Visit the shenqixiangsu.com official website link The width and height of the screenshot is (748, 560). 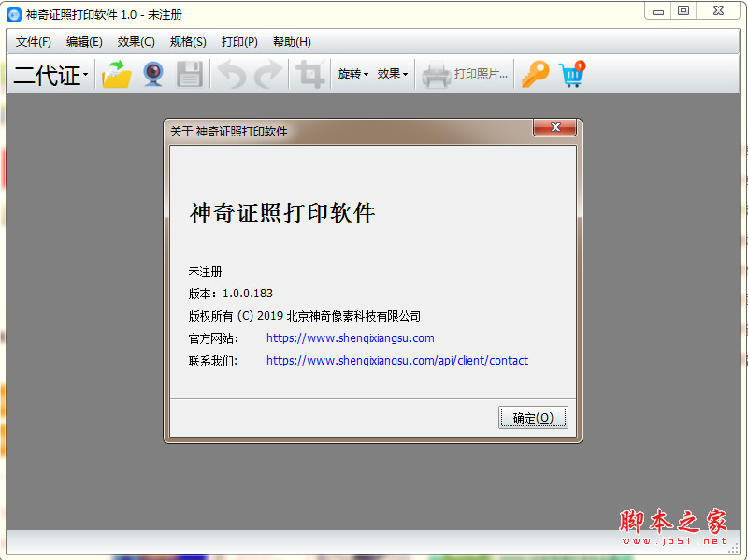[348, 337]
